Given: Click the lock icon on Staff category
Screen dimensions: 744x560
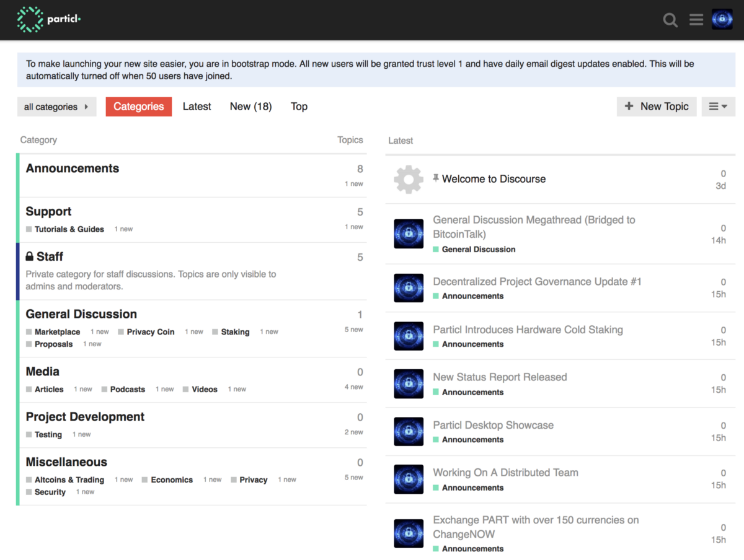Looking at the screenshot, I should coord(29,256).
